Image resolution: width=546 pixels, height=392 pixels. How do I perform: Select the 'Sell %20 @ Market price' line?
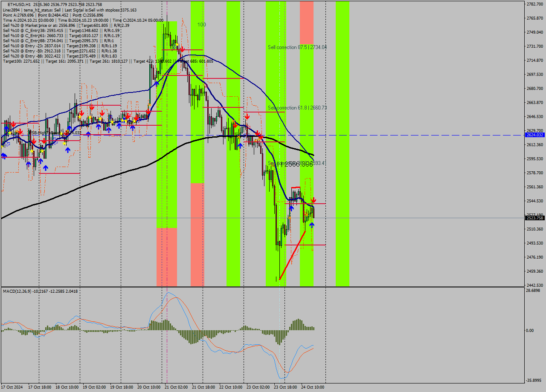66,25
